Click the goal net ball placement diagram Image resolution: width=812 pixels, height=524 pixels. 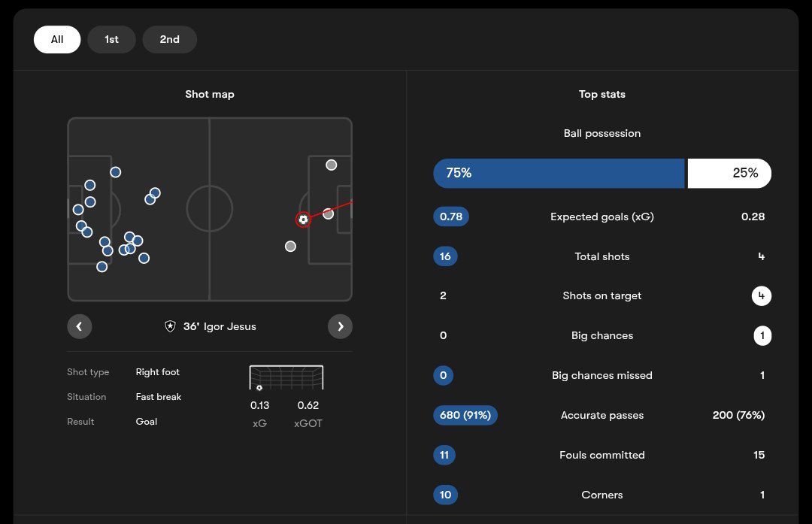[x=286, y=377]
